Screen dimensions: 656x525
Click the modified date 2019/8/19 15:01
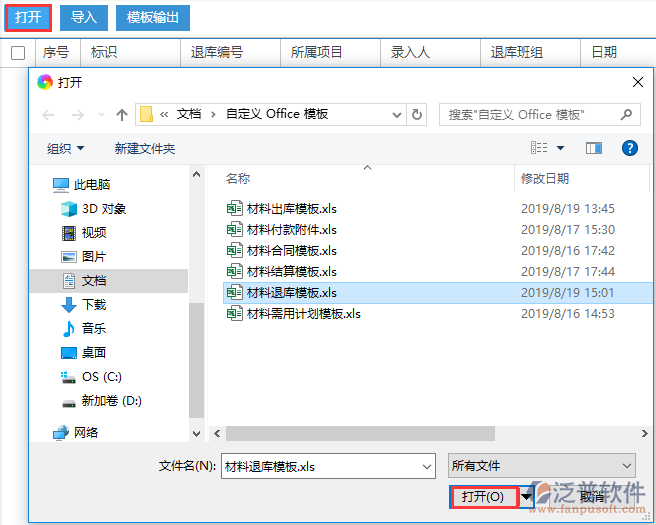click(568, 293)
